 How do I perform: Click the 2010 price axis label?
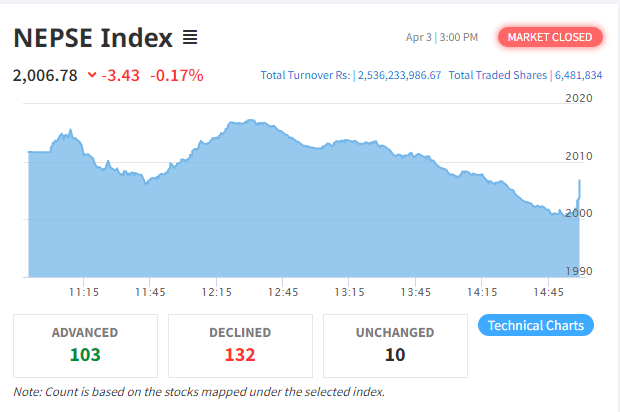click(579, 156)
